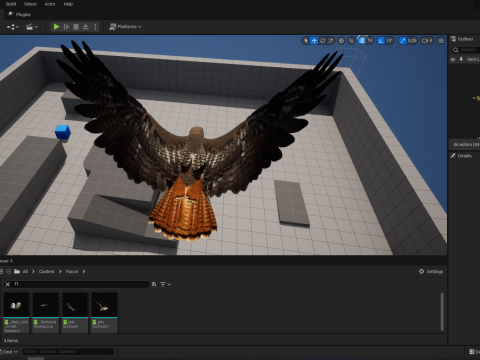Open the Cmd console type dropdown
480x360 pixels.
pos(9,352)
